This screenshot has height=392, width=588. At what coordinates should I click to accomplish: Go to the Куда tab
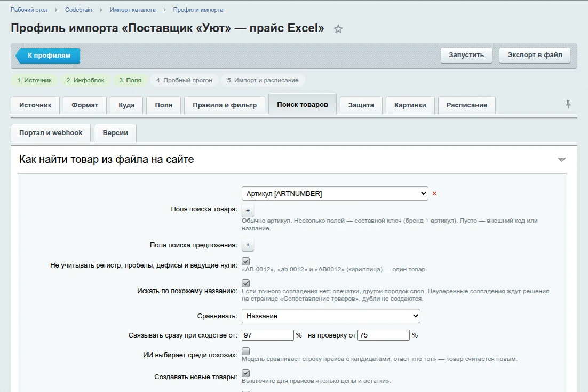pos(126,105)
